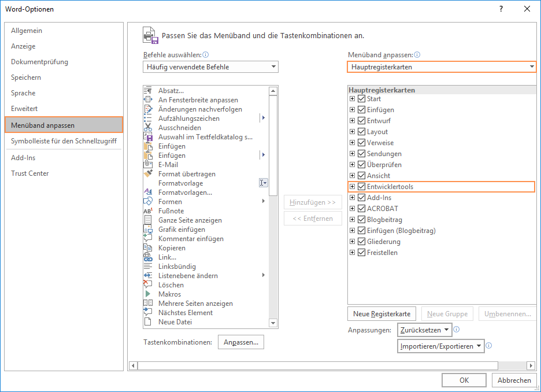Click the E-Mail paperclip icon in command list
Screen dimensions: 541x392
[x=147, y=165]
